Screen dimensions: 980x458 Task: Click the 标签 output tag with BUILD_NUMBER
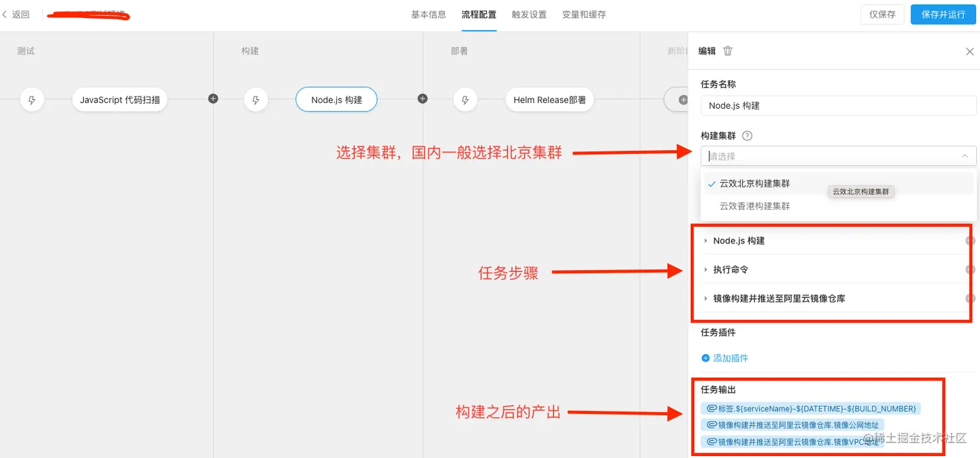811,409
